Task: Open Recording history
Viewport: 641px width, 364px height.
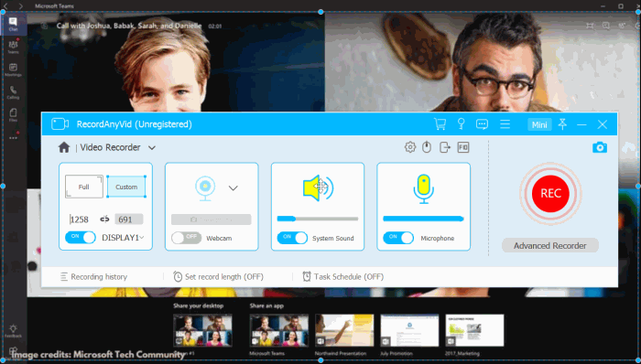Action: [x=93, y=277]
